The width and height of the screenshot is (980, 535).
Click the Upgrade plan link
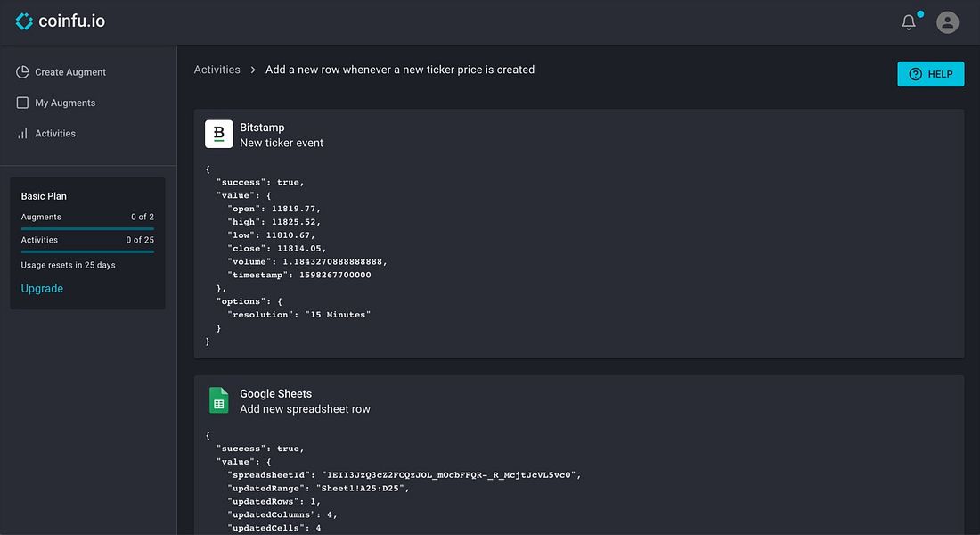tap(42, 289)
